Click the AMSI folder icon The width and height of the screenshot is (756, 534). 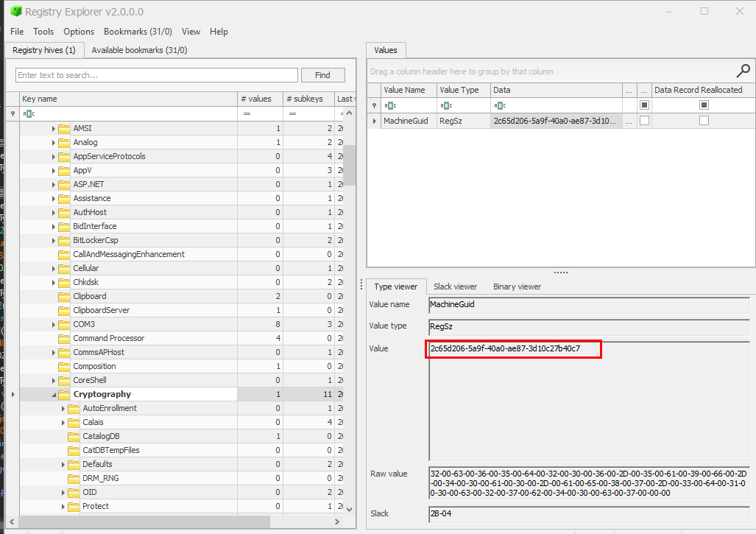point(64,129)
